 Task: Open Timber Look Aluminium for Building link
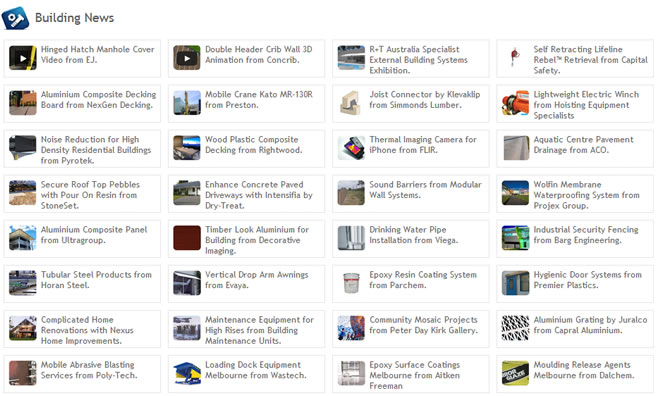(257, 240)
